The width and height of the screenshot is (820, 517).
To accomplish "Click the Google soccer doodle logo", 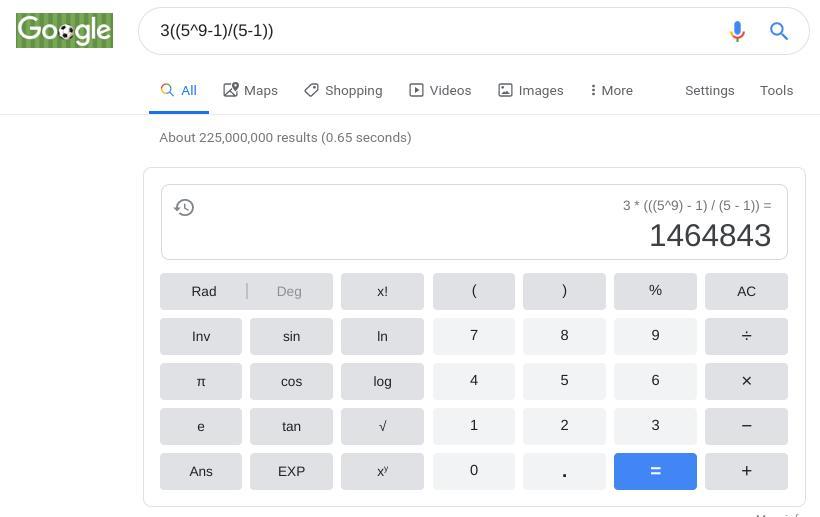I will tap(64, 30).
